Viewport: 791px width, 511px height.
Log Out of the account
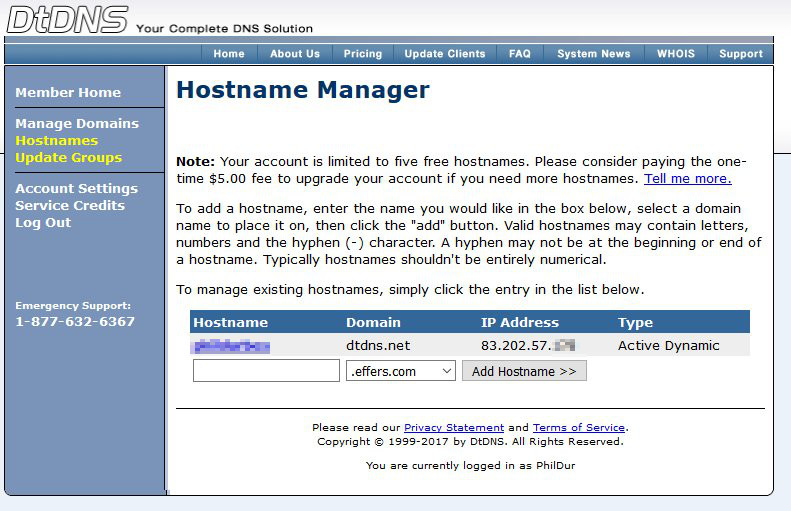[43, 223]
